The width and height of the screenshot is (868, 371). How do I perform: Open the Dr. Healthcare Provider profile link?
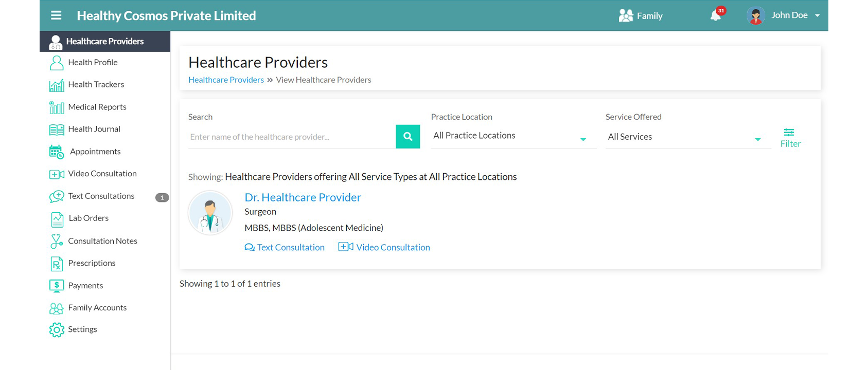pos(303,197)
